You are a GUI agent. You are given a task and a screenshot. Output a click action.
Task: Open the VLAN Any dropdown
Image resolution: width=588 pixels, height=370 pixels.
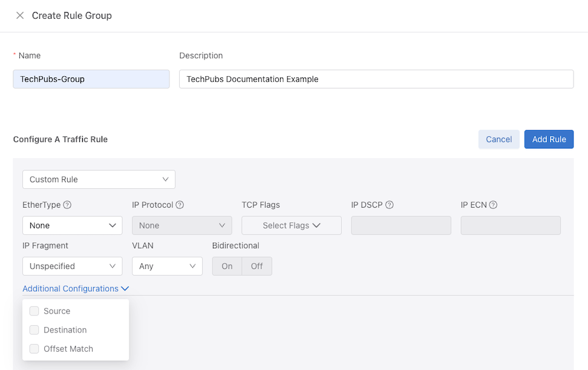[167, 266]
